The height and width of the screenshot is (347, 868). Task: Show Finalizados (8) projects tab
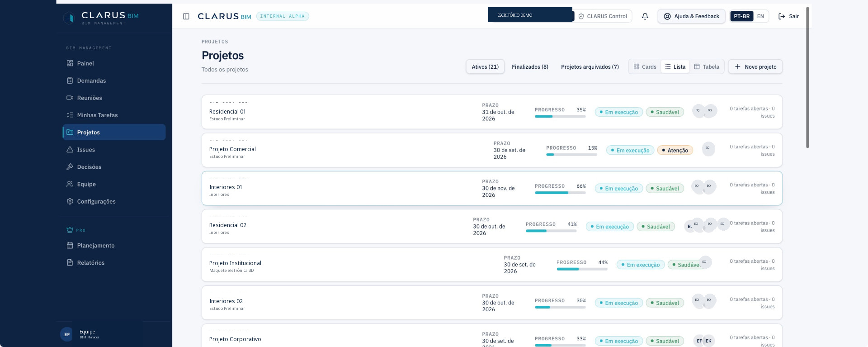530,67
